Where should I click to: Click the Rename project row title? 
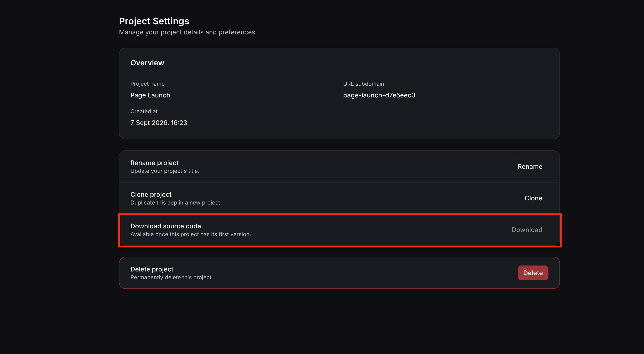click(155, 163)
